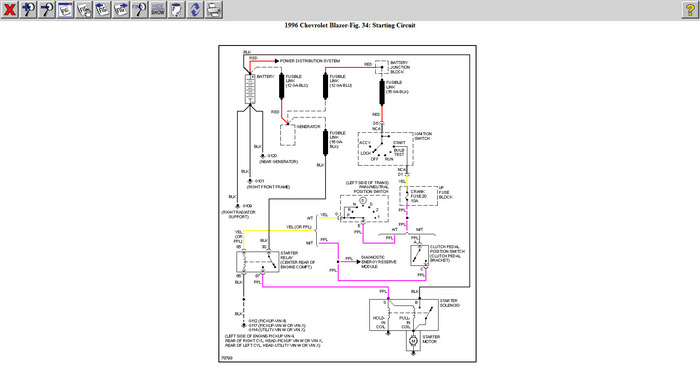700x386 pixels.
Task: Open Help via yellow question mark icon
Action: pyautogui.click(x=690, y=9)
